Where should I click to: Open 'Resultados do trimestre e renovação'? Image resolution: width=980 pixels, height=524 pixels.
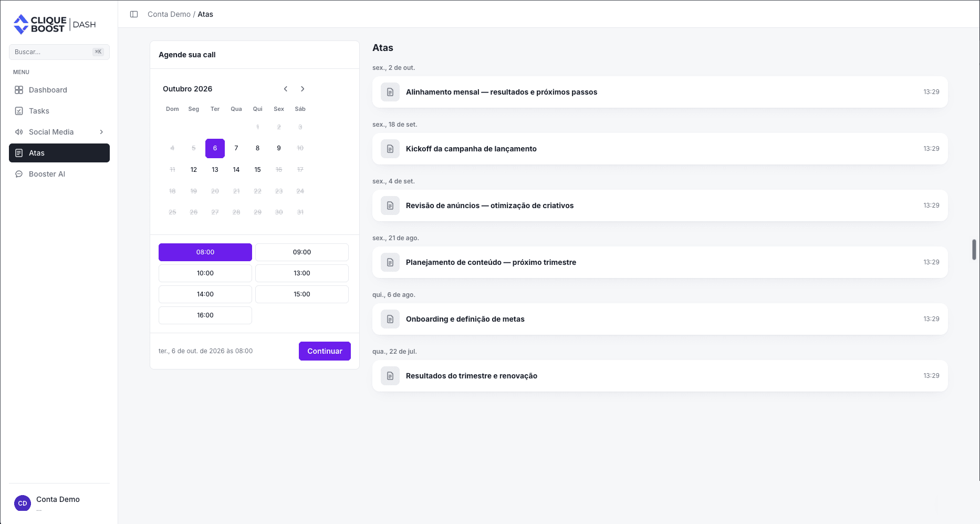(x=660, y=376)
